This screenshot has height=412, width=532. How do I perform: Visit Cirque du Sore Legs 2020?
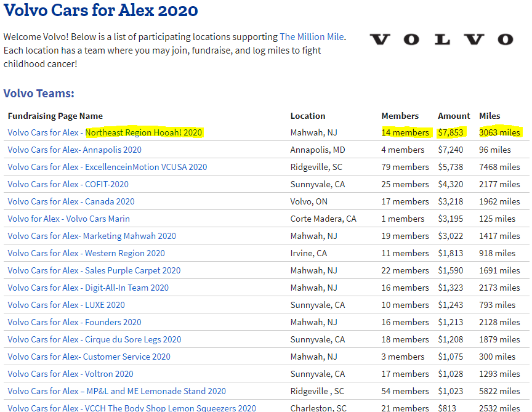(94, 339)
